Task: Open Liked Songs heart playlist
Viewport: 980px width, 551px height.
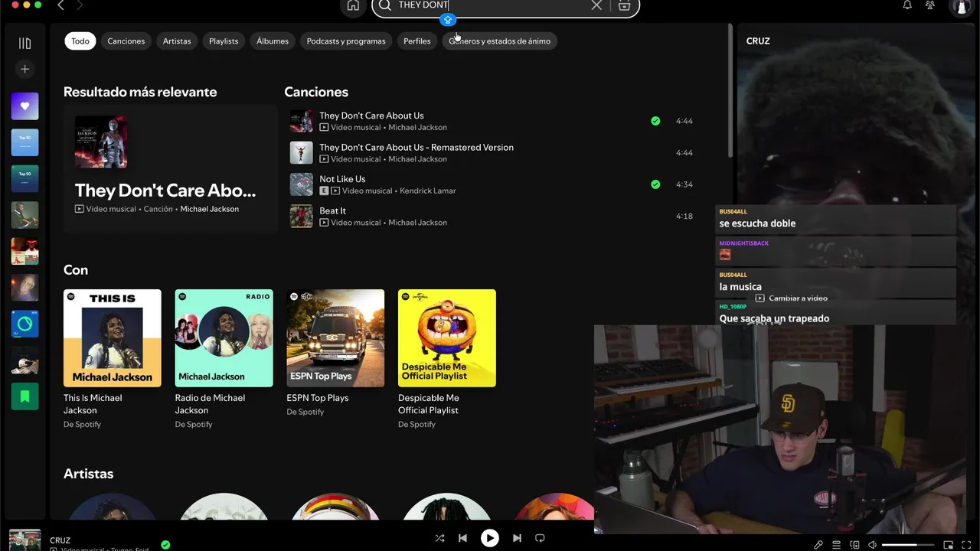Action: click(x=24, y=106)
